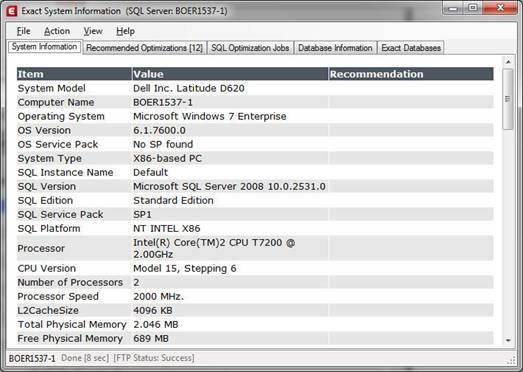Maximize the Exact System Information window
This screenshot has height=372, width=523.
click(x=473, y=8)
